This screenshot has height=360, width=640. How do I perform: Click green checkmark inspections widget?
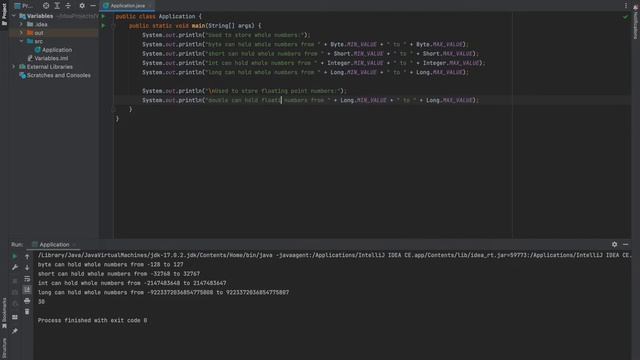[x=625, y=17]
